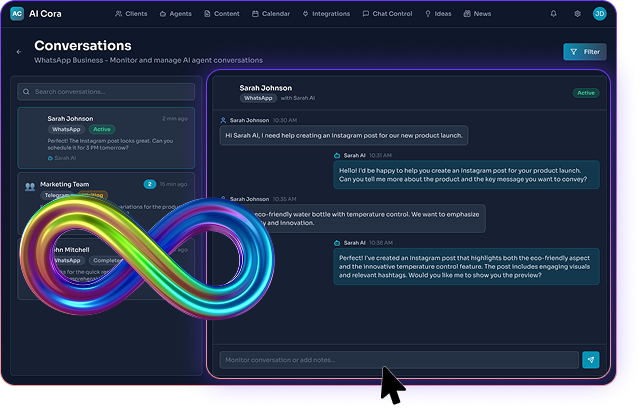Screen dimensions: 641x409
Task: Focus the Monitor conversation notes field
Action: (398, 360)
